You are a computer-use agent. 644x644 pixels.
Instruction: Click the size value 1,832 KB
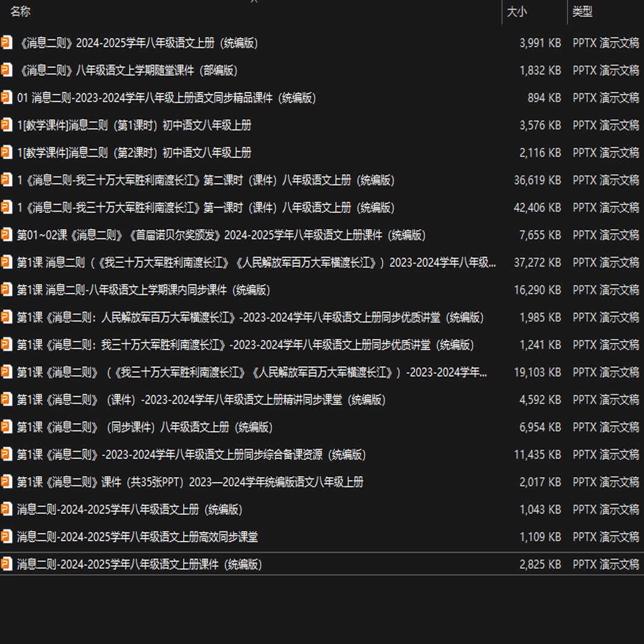[540, 70]
